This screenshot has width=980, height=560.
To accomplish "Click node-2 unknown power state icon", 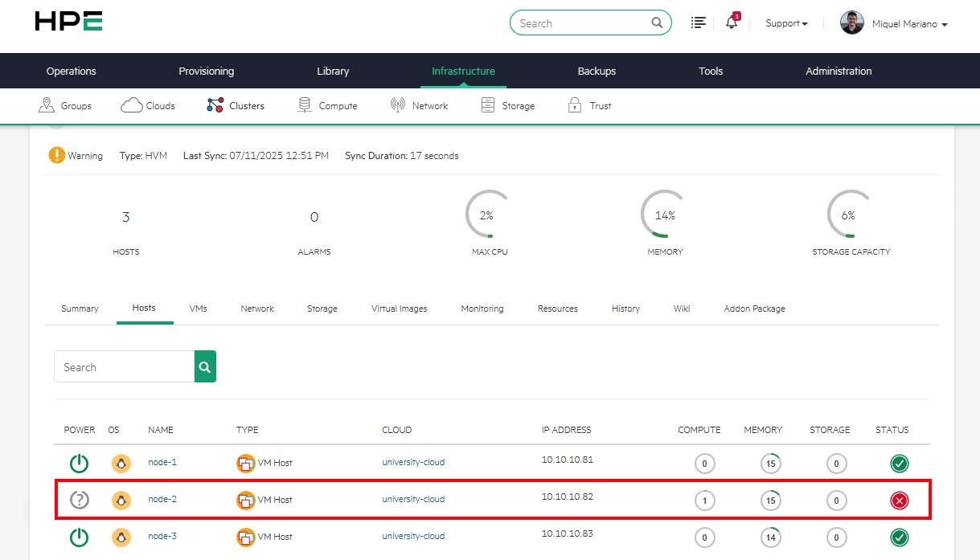I will pyautogui.click(x=79, y=500).
